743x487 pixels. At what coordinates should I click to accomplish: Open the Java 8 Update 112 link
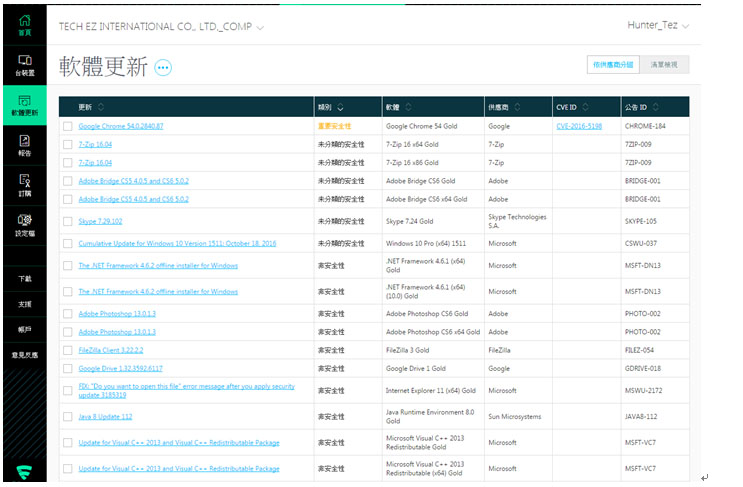point(105,417)
